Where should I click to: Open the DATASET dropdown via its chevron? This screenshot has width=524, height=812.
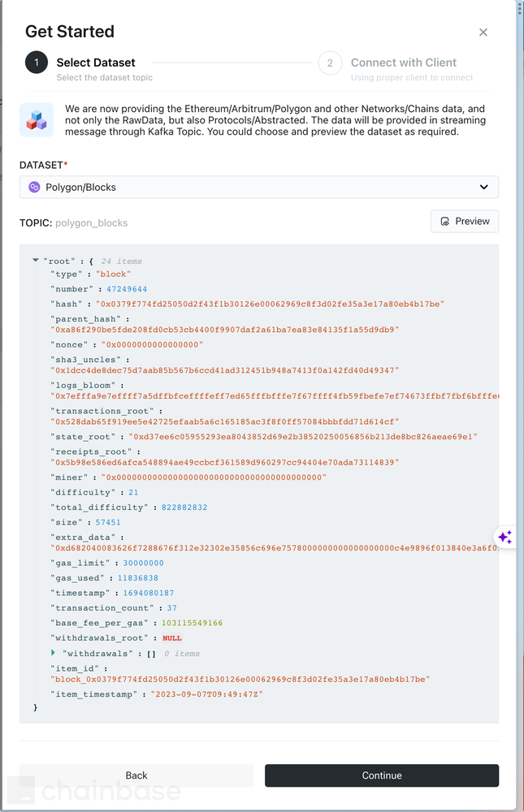485,187
